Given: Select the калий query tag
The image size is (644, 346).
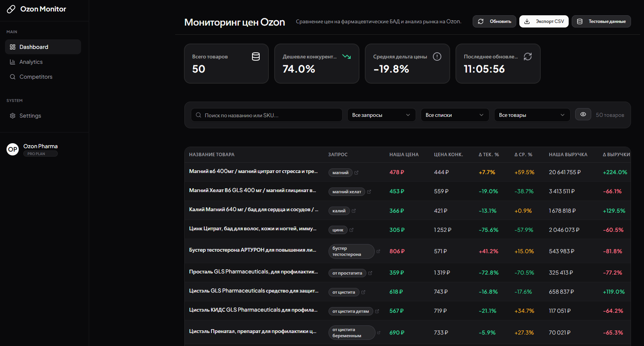Looking at the screenshot, I should pos(339,211).
